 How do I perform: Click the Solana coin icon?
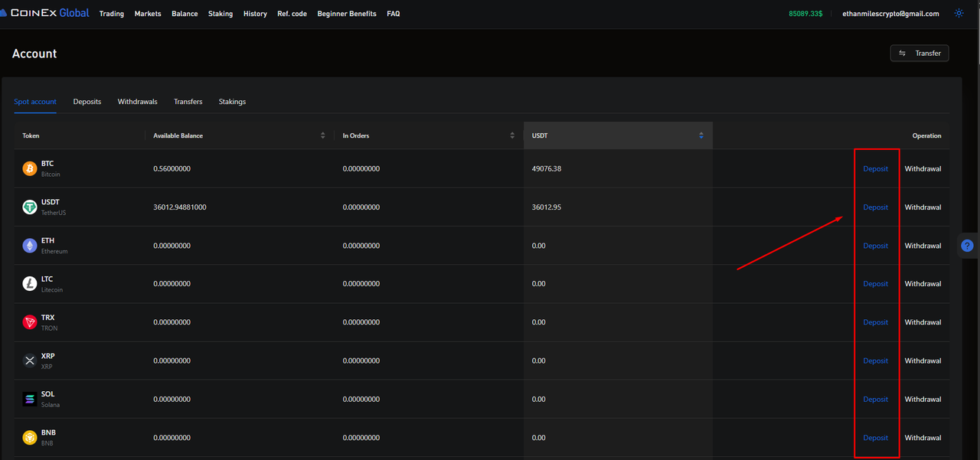click(x=30, y=399)
